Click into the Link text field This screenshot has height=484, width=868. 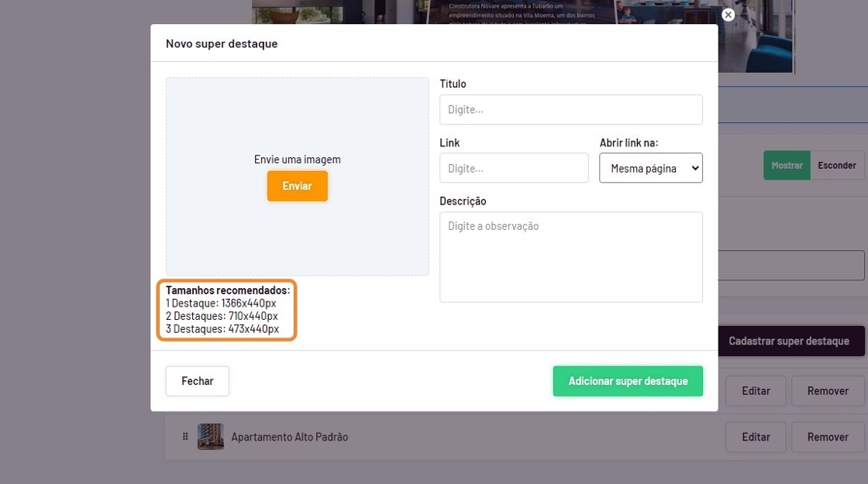514,168
